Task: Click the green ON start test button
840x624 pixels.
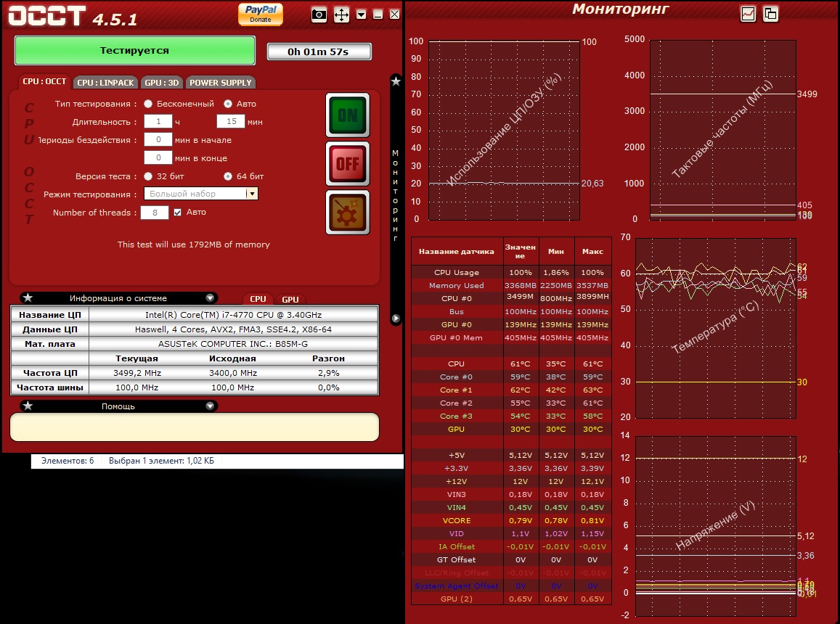Action: pyautogui.click(x=348, y=115)
